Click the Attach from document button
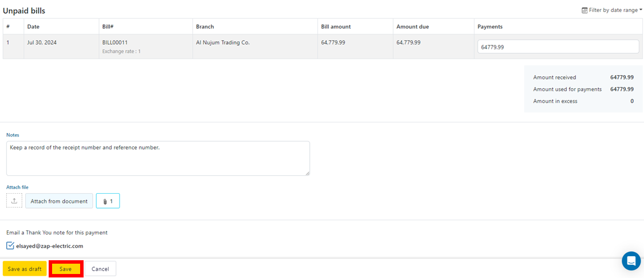644x278 pixels. [x=59, y=201]
